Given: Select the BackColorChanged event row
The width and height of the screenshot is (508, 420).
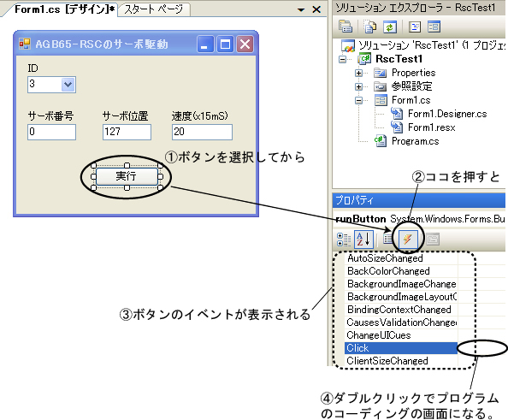Looking at the screenshot, I should (x=401, y=271).
